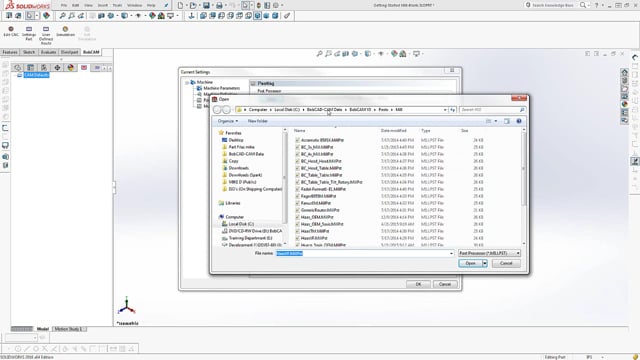The height and width of the screenshot is (360, 640).
Task: Select Desktop in Favorites list
Action: click(236, 140)
